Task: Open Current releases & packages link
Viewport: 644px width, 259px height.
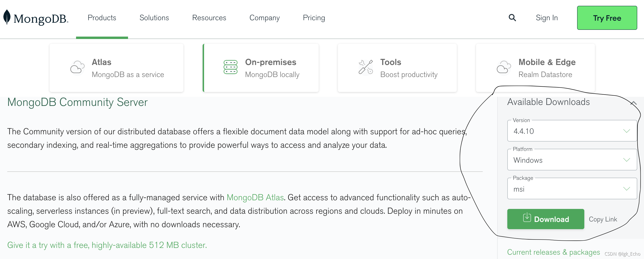Action: (553, 252)
